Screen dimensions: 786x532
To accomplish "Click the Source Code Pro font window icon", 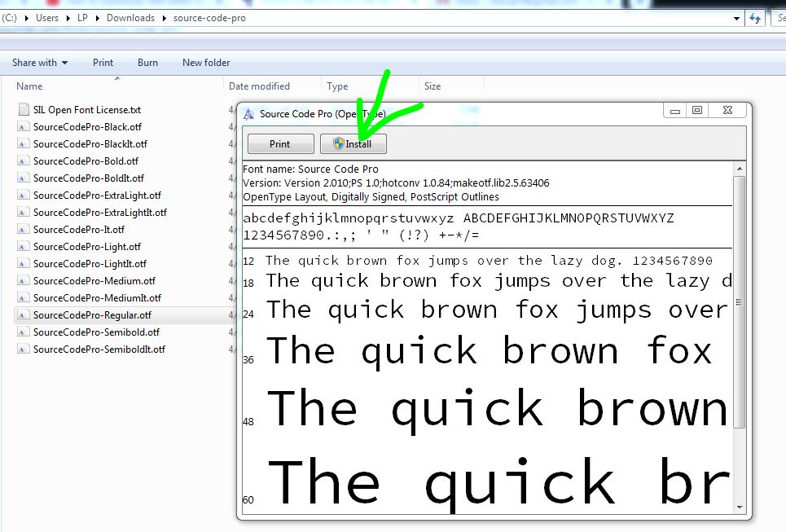I will click(x=248, y=114).
